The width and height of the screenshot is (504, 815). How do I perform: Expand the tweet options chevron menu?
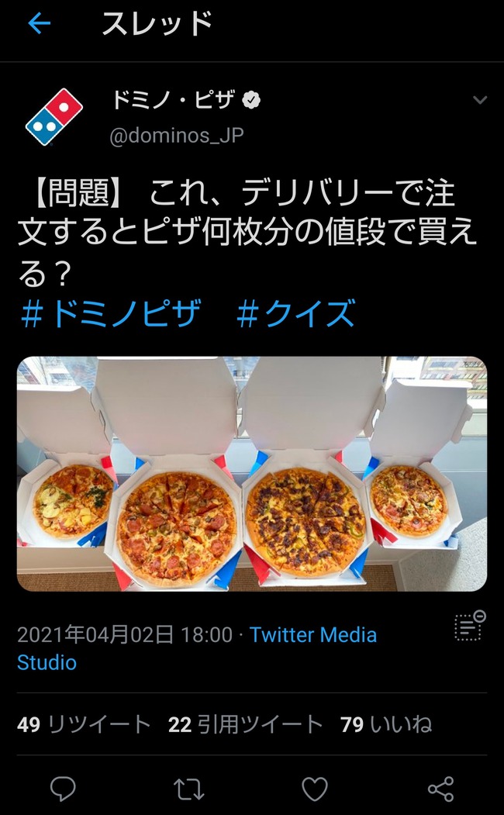pos(480,99)
